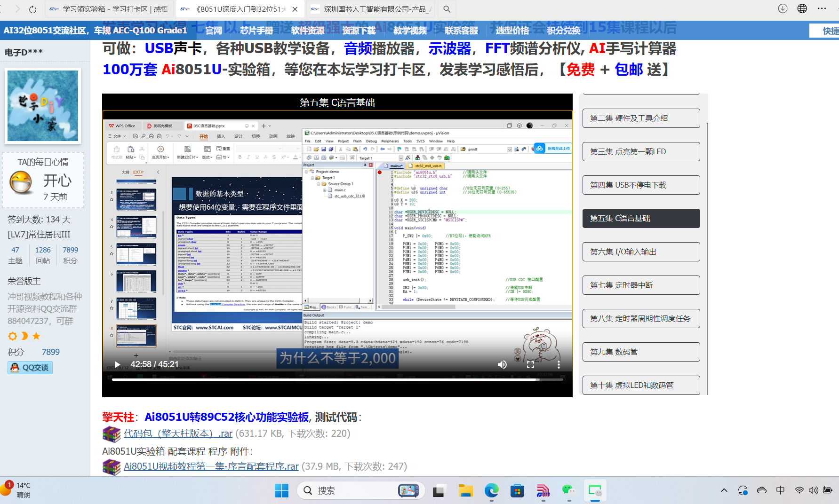Select episode 第八集 定时器周期性调度任务
839x504 pixels.
pos(641,319)
